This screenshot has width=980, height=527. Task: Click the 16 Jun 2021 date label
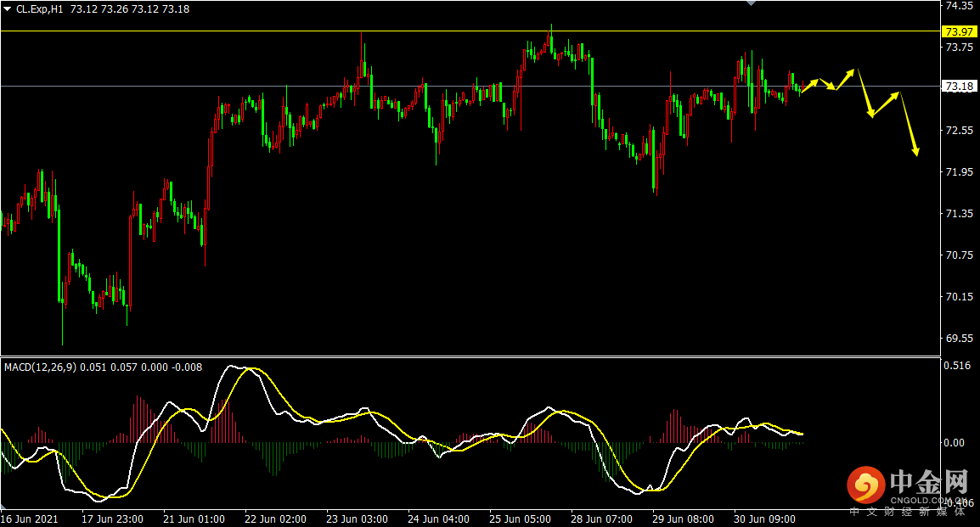click(x=30, y=519)
